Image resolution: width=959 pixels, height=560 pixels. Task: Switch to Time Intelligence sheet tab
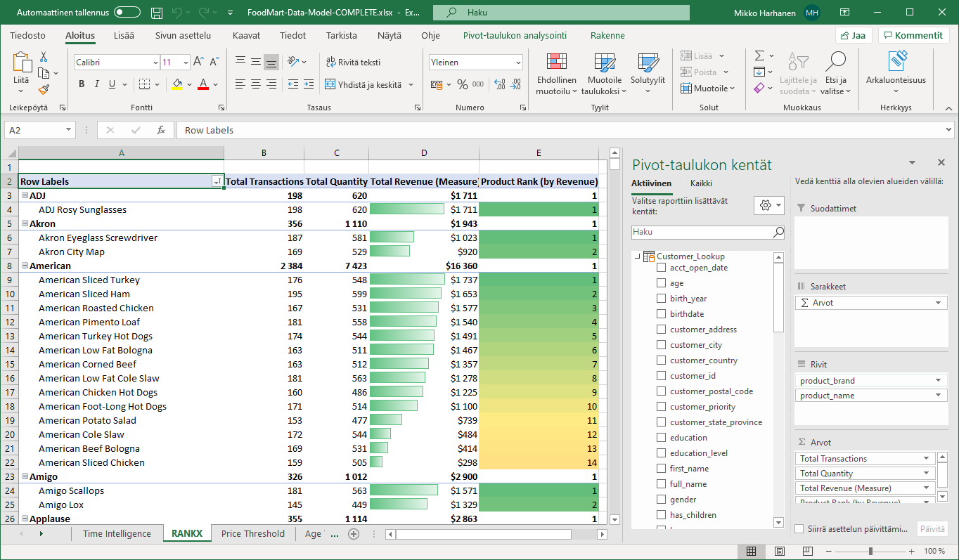pyautogui.click(x=117, y=533)
